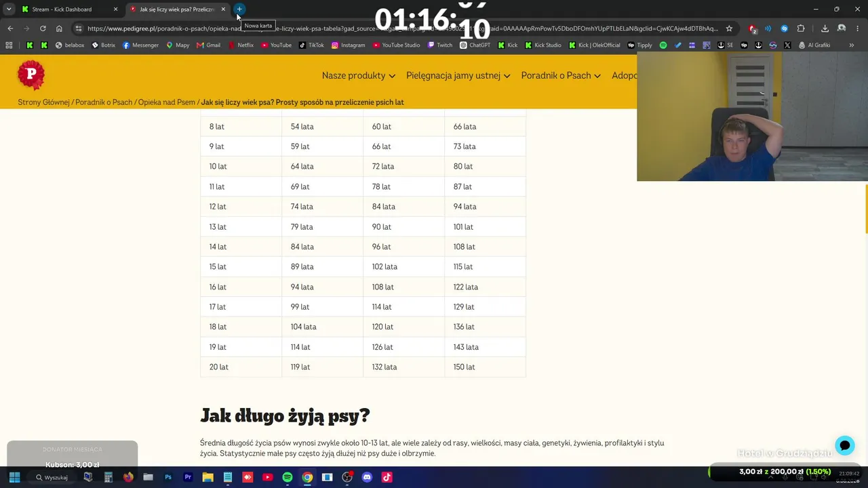Open Premiere Pro from the taskbar

[188, 477]
